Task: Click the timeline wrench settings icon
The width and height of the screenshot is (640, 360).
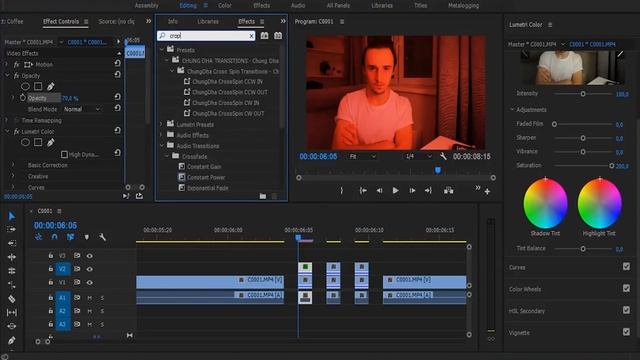Action: click(102, 237)
